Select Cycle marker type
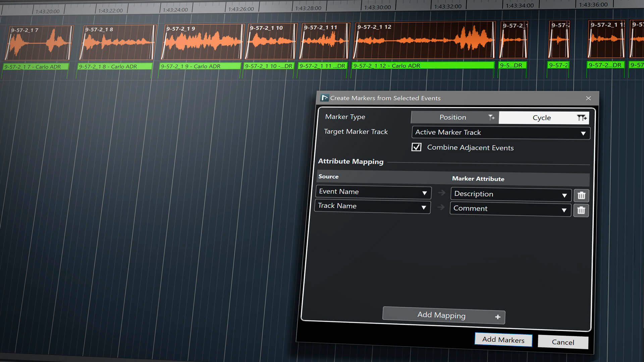The width and height of the screenshot is (644, 362). (x=541, y=118)
